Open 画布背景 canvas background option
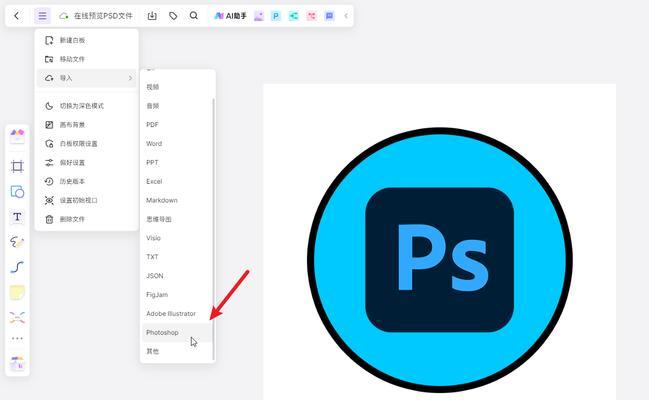 pyautogui.click(x=87, y=125)
